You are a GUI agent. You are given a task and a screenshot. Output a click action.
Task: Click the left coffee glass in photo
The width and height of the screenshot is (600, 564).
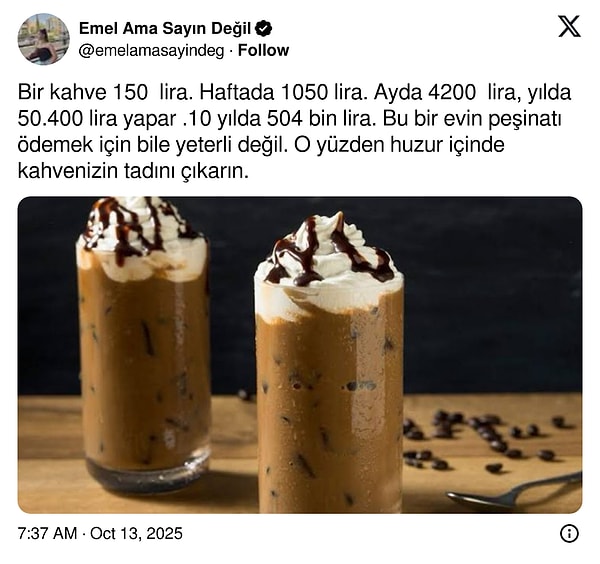[143, 344]
